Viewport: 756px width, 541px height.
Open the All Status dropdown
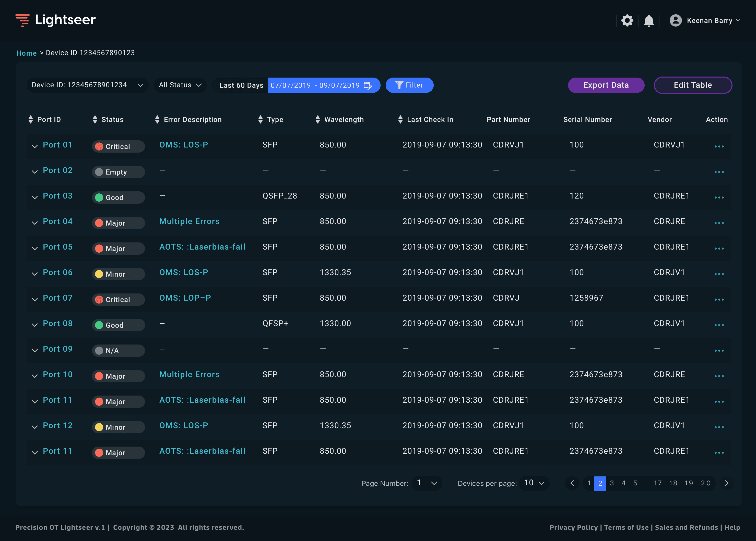(180, 85)
